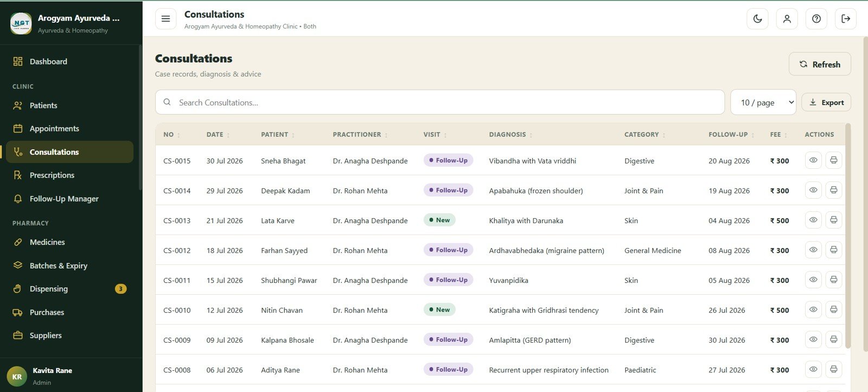View consultation CS-0011 with the eye icon
The image size is (868, 392).
pos(813,280)
